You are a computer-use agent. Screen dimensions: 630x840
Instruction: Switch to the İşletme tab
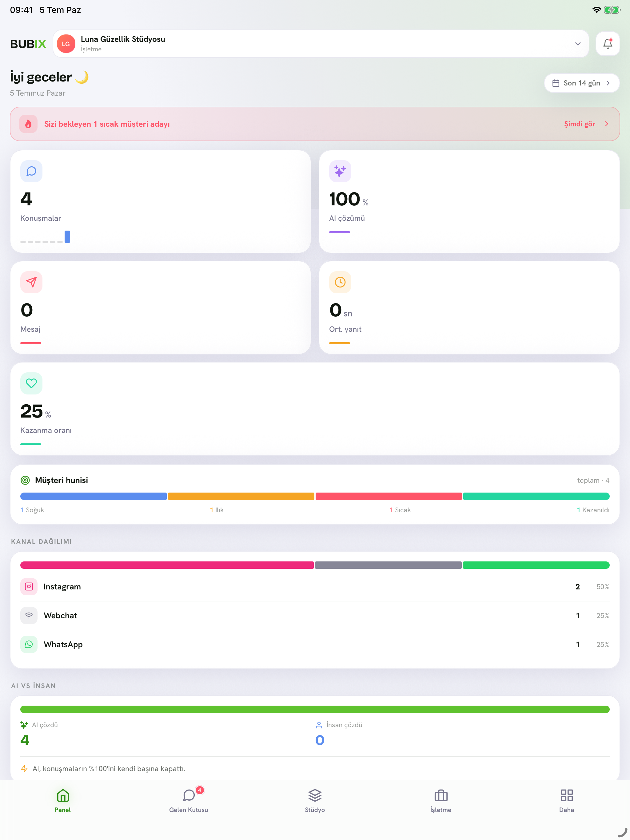pos(441,801)
